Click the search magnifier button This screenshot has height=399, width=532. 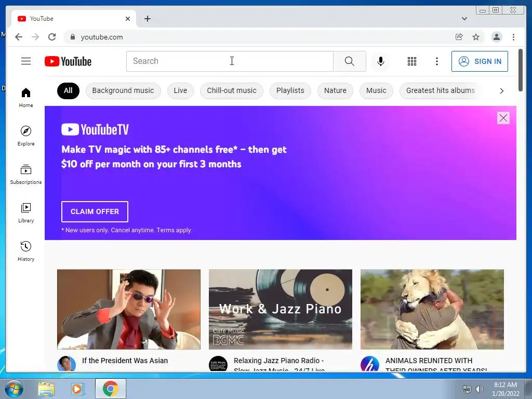(350, 61)
